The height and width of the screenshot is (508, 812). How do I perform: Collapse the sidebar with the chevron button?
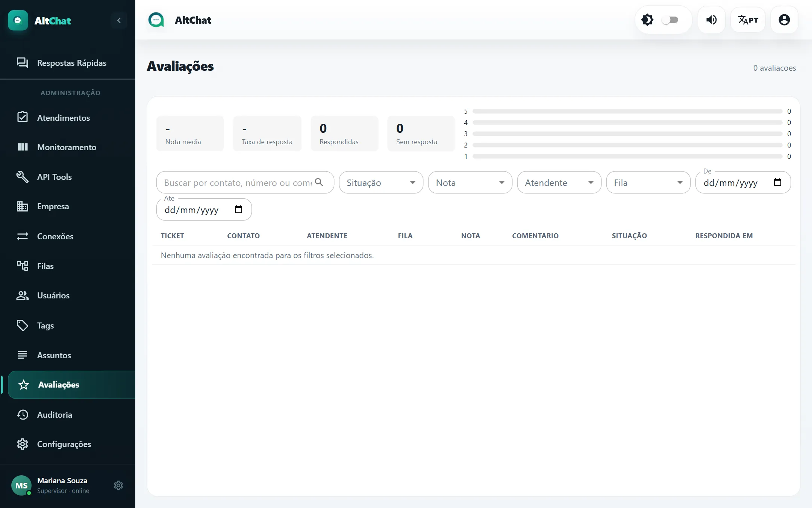click(119, 20)
